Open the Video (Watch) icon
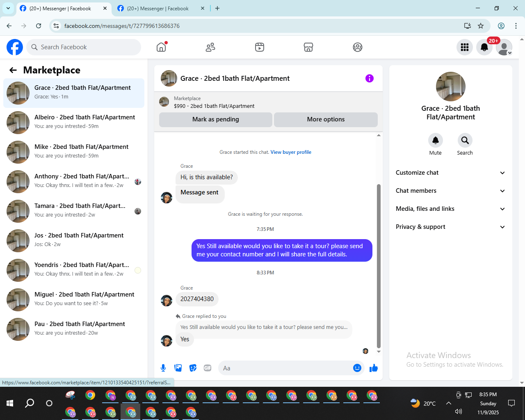 [260, 47]
